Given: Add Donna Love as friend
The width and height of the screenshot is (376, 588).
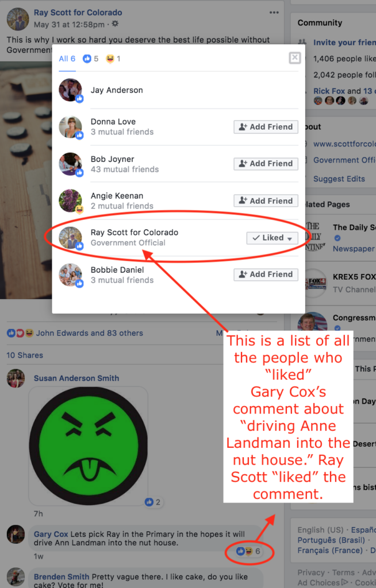Looking at the screenshot, I should click(266, 127).
